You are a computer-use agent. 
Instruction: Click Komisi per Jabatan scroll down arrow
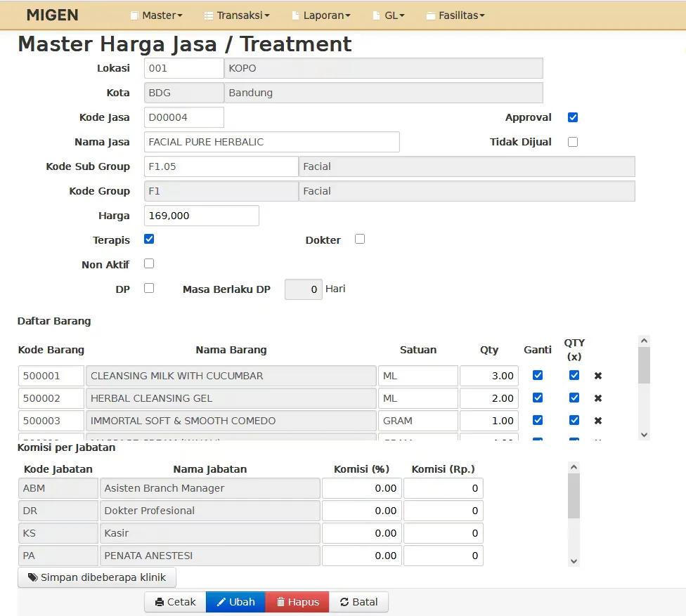click(574, 561)
